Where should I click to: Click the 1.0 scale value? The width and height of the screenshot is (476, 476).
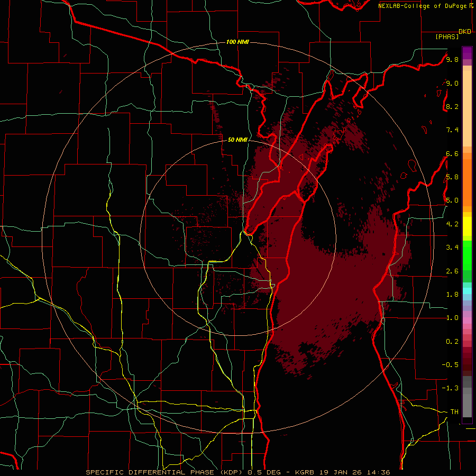452,318
